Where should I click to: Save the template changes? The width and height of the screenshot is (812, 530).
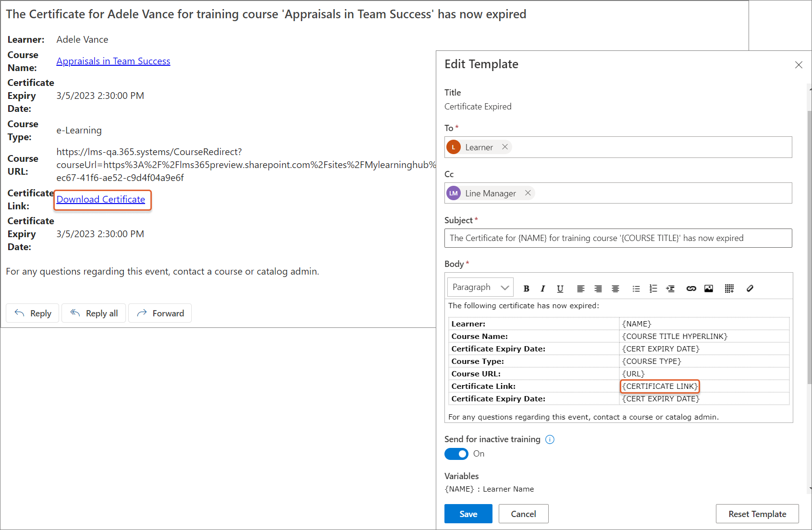click(x=468, y=514)
